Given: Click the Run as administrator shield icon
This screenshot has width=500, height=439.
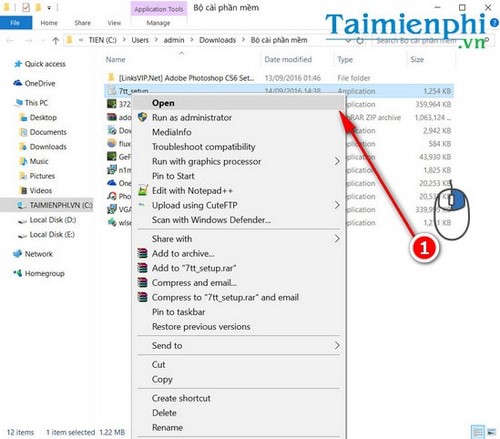Looking at the screenshot, I should pos(143,117).
